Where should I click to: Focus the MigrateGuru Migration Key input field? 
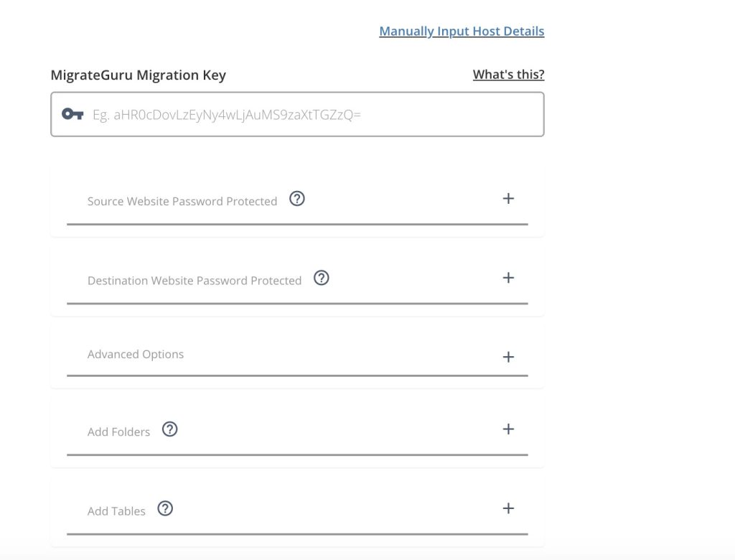[x=309, y=114]
